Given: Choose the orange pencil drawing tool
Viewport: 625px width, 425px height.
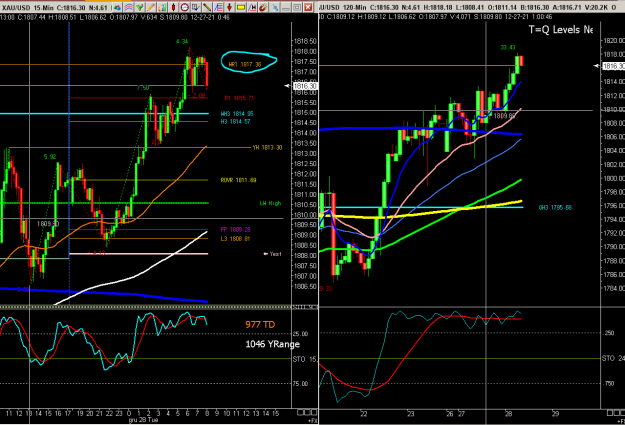Looking at the screenshot, I should click(x=151, y=7).
